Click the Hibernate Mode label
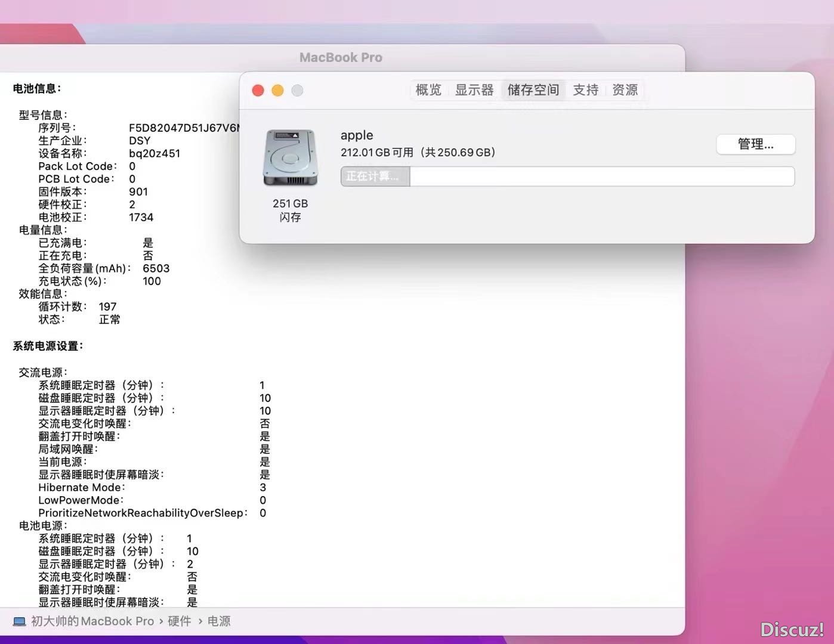 (x=82, y=487)
